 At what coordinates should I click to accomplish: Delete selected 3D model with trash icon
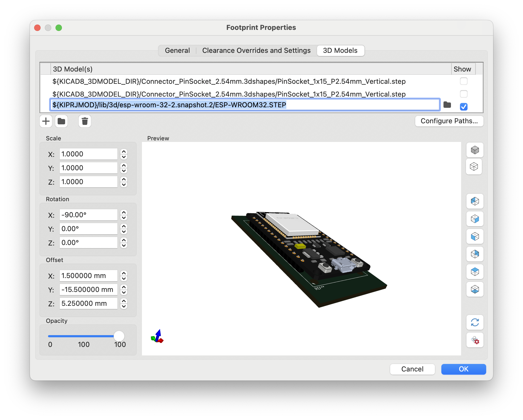(85, 121)
